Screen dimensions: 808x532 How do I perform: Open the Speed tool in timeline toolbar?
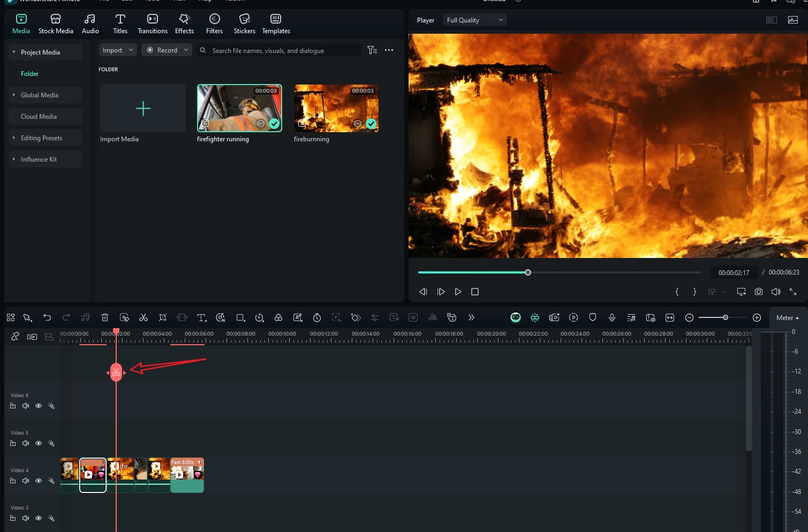[x=260, y=318]
